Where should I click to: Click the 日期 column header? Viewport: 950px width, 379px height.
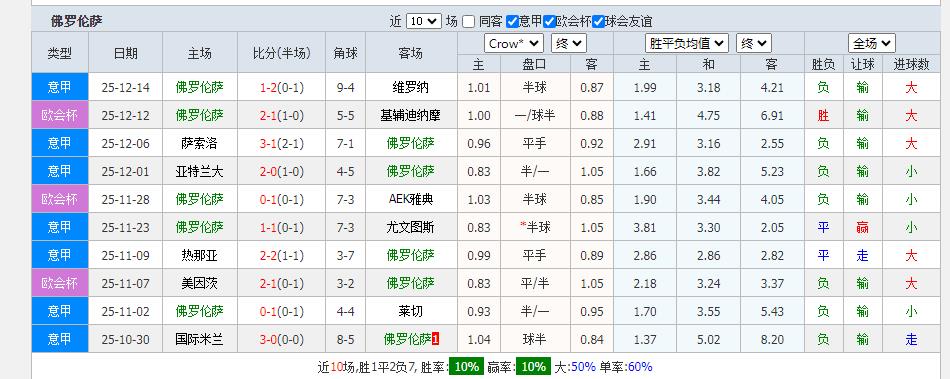pyautogui.click(x=125, y=53)
